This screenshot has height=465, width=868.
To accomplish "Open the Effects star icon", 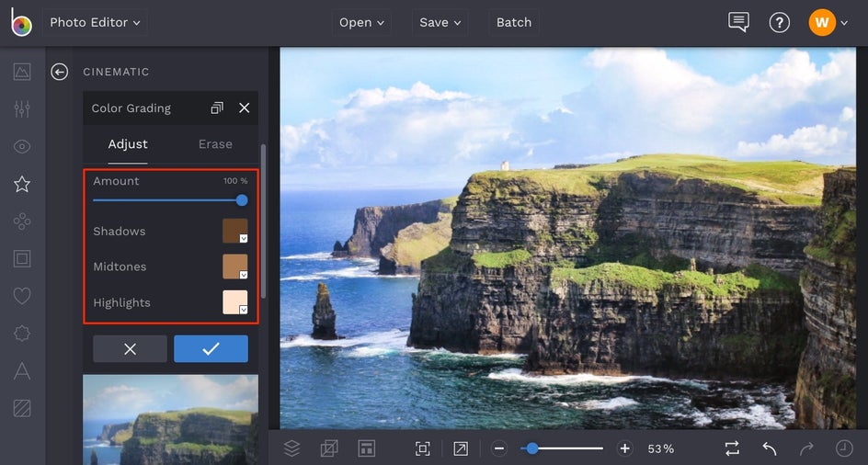I will pyautogui.click(x=22, y=184).
